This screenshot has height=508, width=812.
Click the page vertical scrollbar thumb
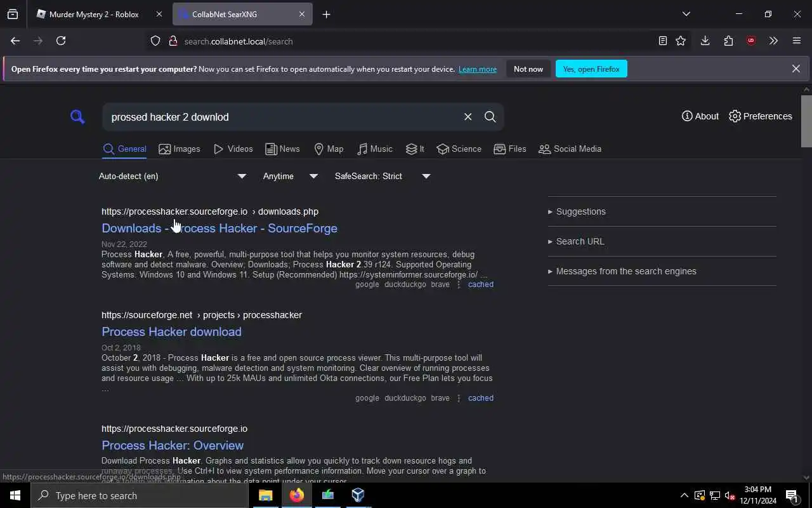[x=806, y=121]
